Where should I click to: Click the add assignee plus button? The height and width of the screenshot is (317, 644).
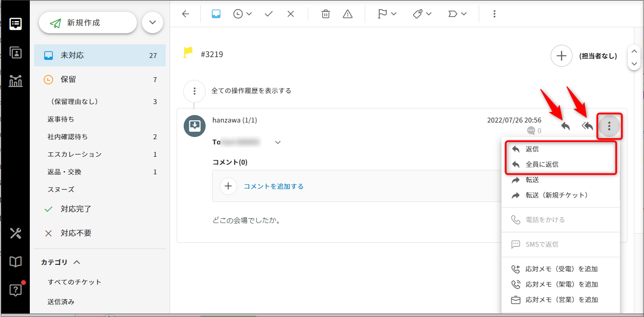pos(562,56)
